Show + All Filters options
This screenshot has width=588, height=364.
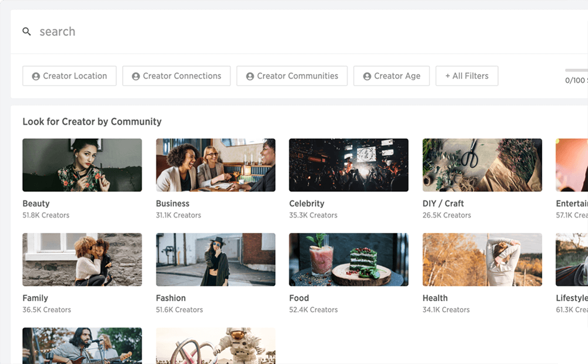[467, 76]
